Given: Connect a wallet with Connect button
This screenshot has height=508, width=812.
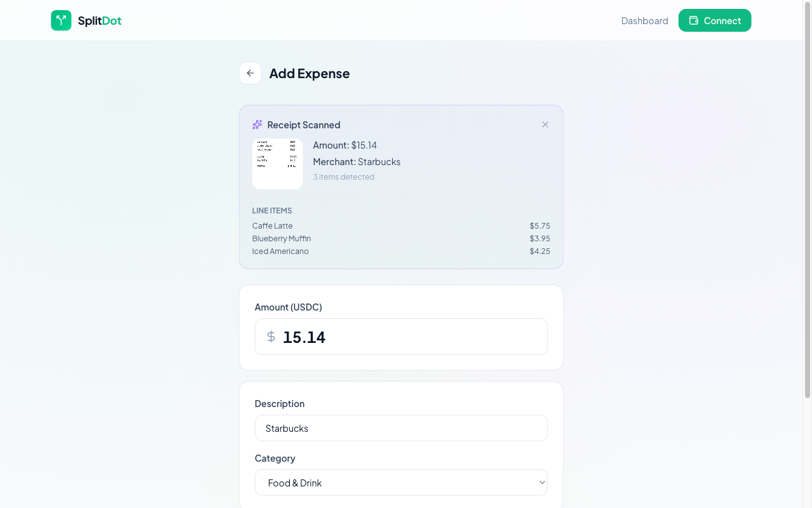Looking at the screenshot, I should [715, 20].
